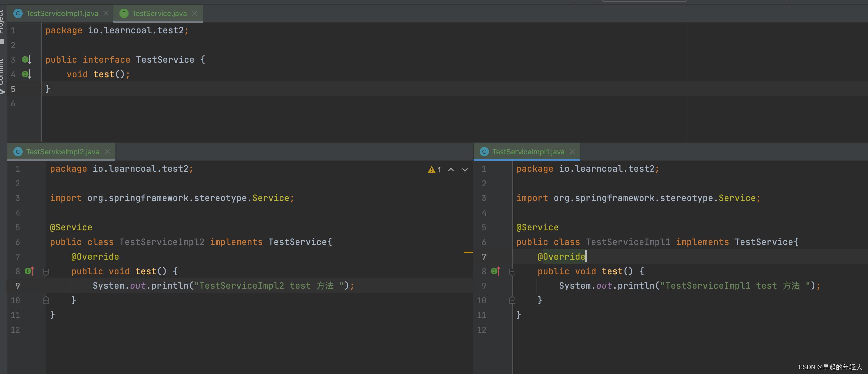Click the void test() declaration in the TestService interface
Screen dimensions: 868x374
pos(98,74)
